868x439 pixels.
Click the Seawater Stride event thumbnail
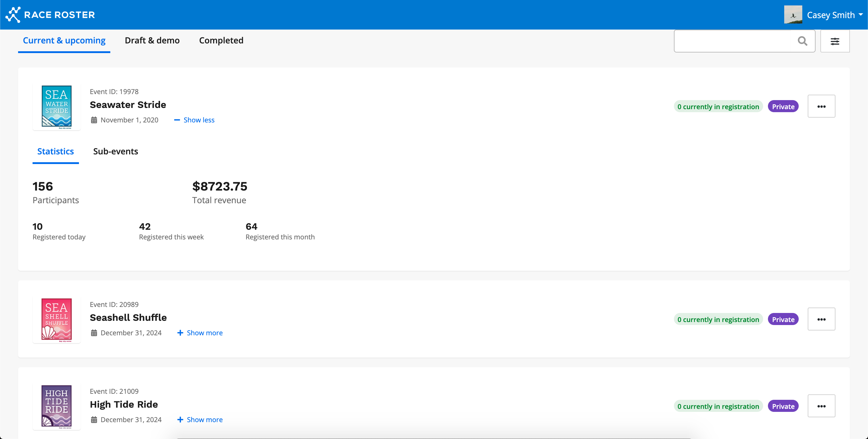pos(57,106)
